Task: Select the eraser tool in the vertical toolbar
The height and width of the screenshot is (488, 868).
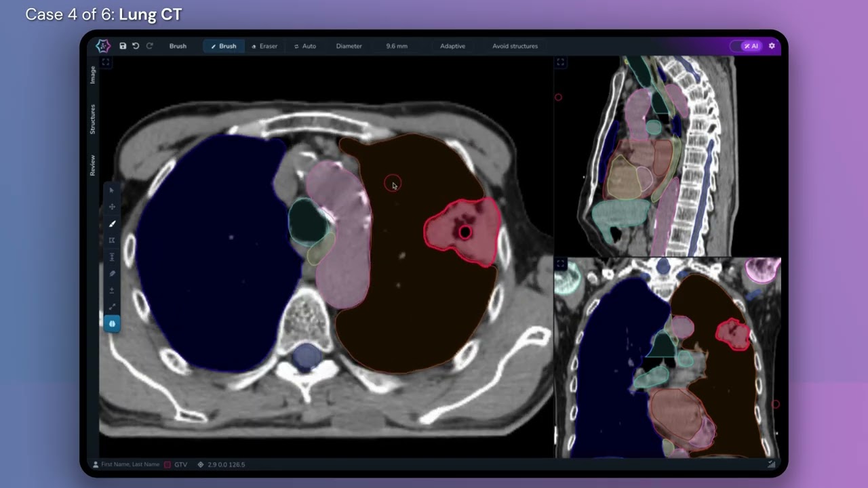Action: [x=112, y=273]
